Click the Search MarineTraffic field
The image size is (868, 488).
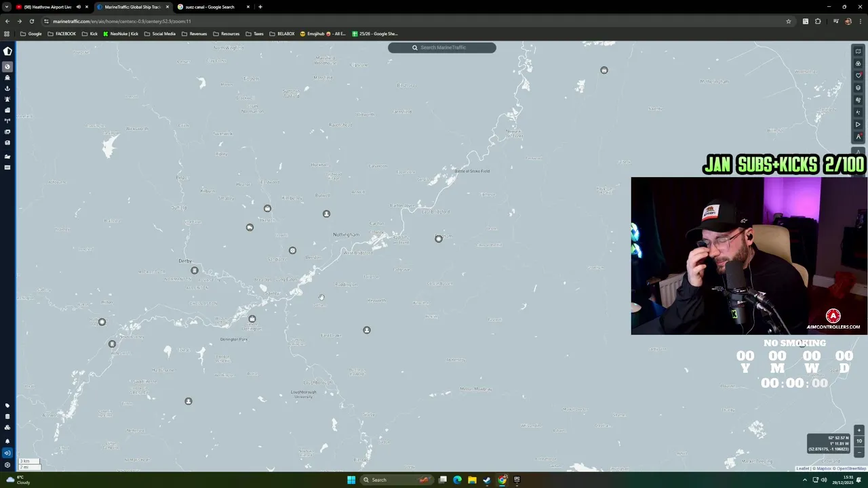(x=442, y=47)
